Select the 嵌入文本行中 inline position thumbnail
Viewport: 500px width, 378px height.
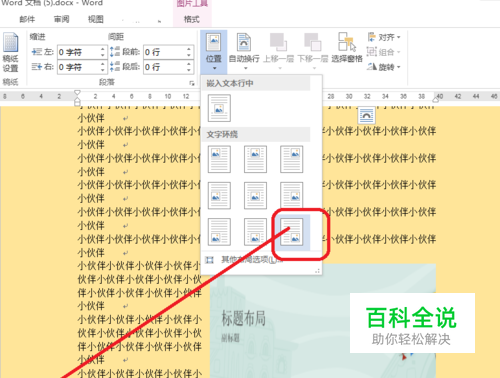pyautogui.click(x=219, y=108)
